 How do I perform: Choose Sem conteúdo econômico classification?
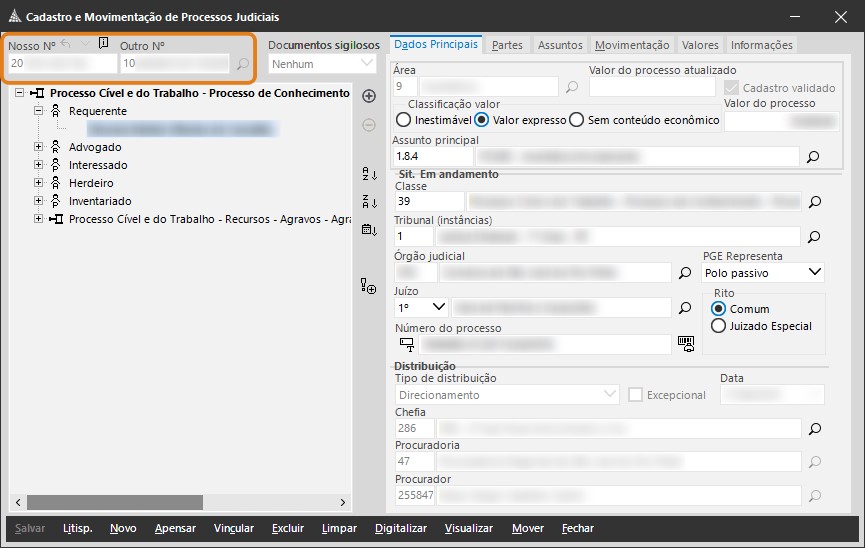point(576,120)
